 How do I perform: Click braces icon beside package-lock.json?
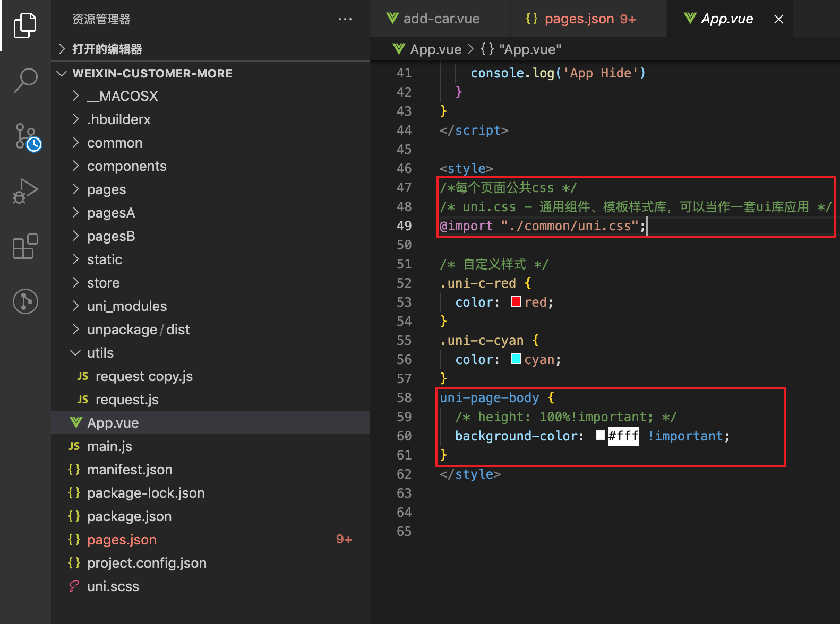pyautogui.click(x=74, y=493)
